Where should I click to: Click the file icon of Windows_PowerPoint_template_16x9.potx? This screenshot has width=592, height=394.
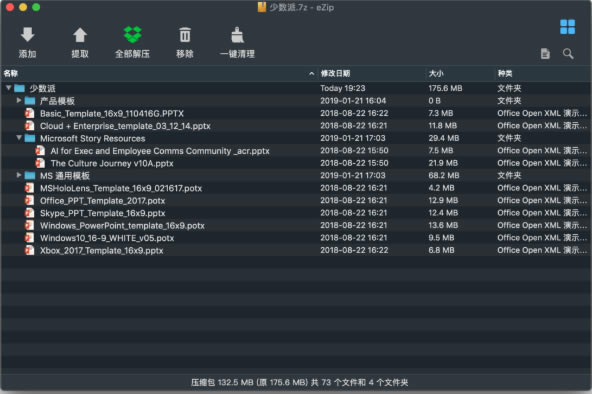29,225
